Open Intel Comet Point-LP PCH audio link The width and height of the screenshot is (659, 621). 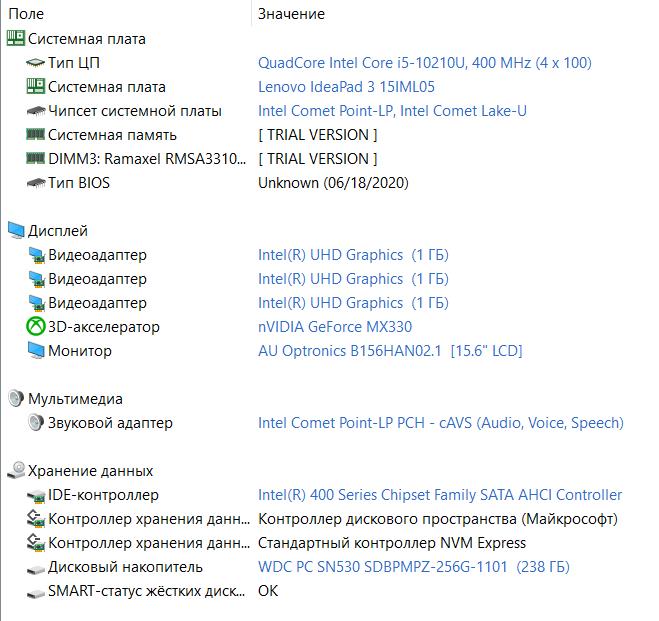[440, 423]
